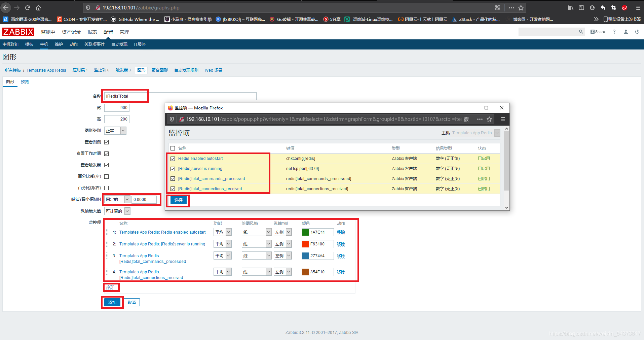This screenshot has height=340, width=644.
Task: Show more bookmarks chevron
Action: click(x=596, y=19)
